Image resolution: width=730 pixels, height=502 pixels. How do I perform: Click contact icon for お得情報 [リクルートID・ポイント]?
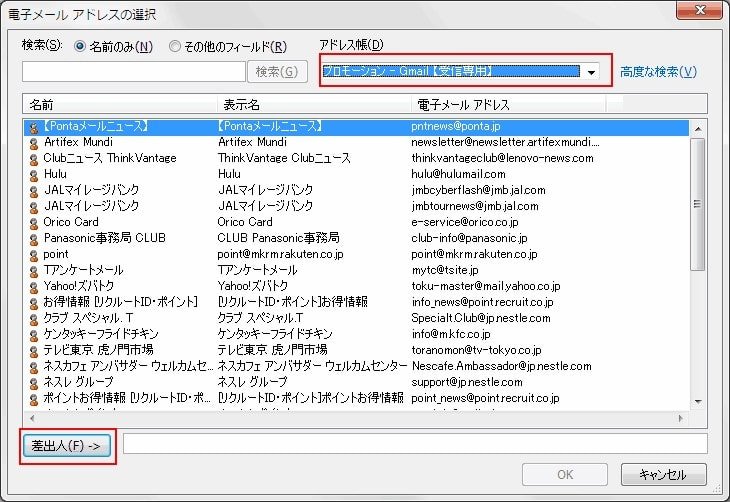coord(34,304)
